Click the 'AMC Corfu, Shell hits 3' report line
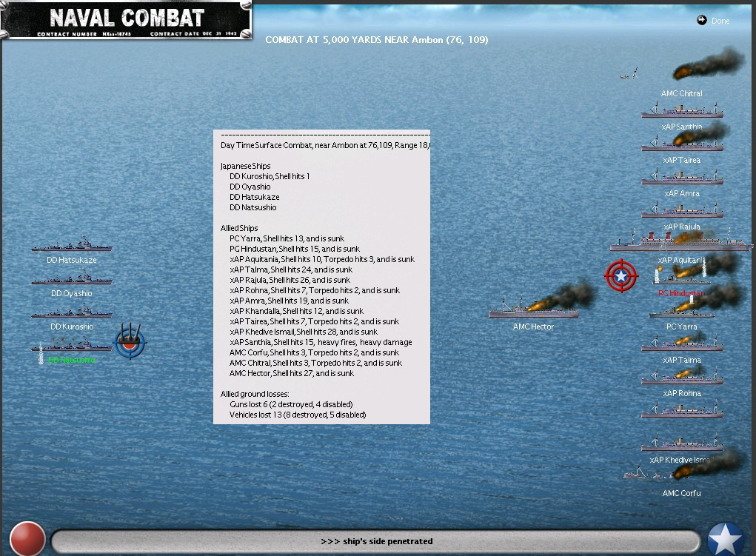Image resolution: width=756 pixels, height=556 pixels. (315, 352)
